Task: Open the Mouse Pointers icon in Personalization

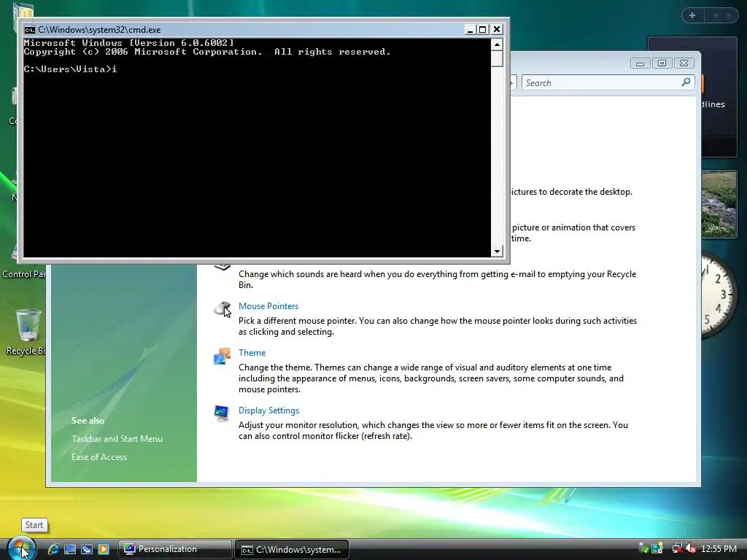Action: (x=222, y=309)
